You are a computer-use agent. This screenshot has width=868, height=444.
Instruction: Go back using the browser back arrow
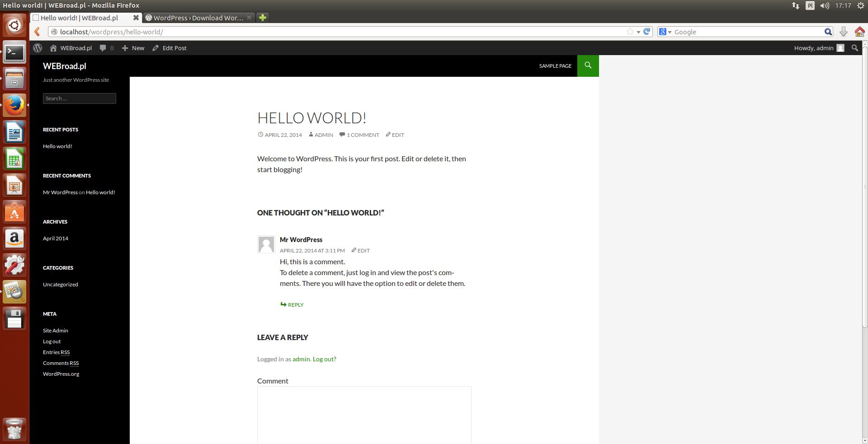(x=38, y=32)
